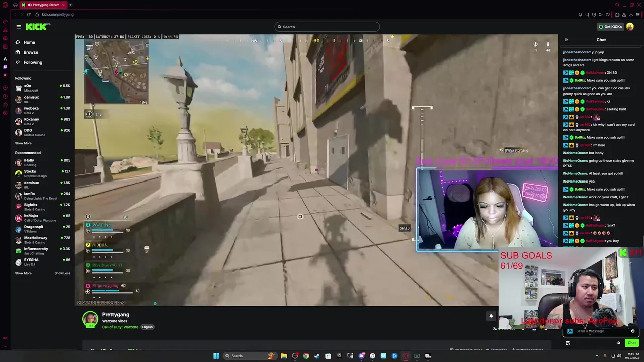This screenshot has height=362, width=644.
Task: Open browser extensions puzzle icon
Action: (617, 15)
